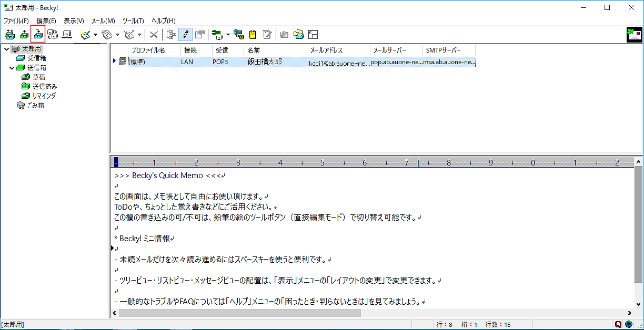Click the receive mail toolbar icon
Screen dimensions: 644x330
point(38,35)
